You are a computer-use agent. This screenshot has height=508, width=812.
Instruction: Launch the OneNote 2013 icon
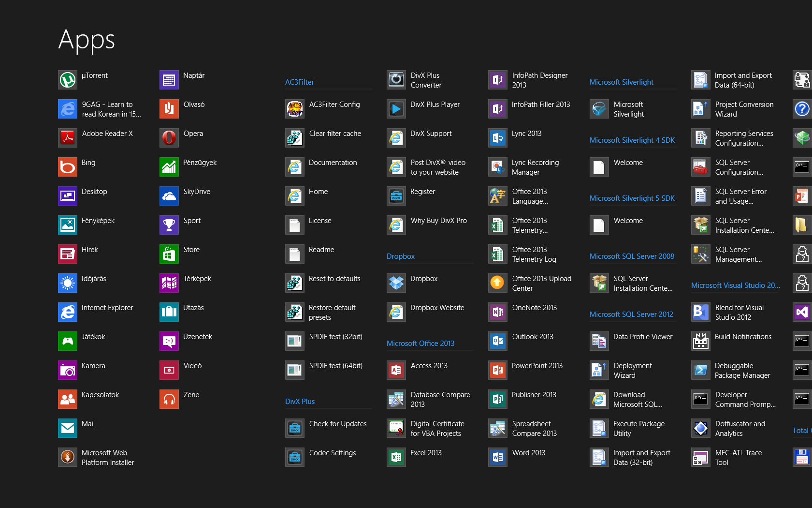pos(498,312)
